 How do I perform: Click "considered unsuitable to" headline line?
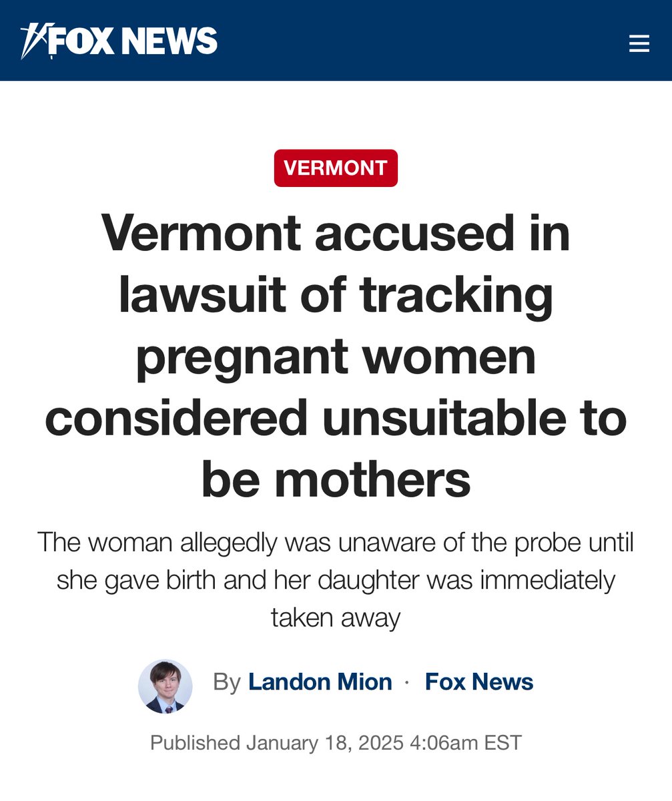pos(336,417)
